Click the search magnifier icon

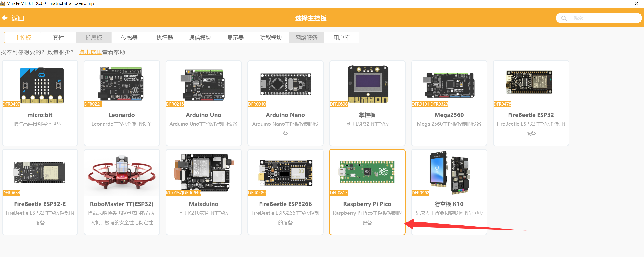pos(564,18)
